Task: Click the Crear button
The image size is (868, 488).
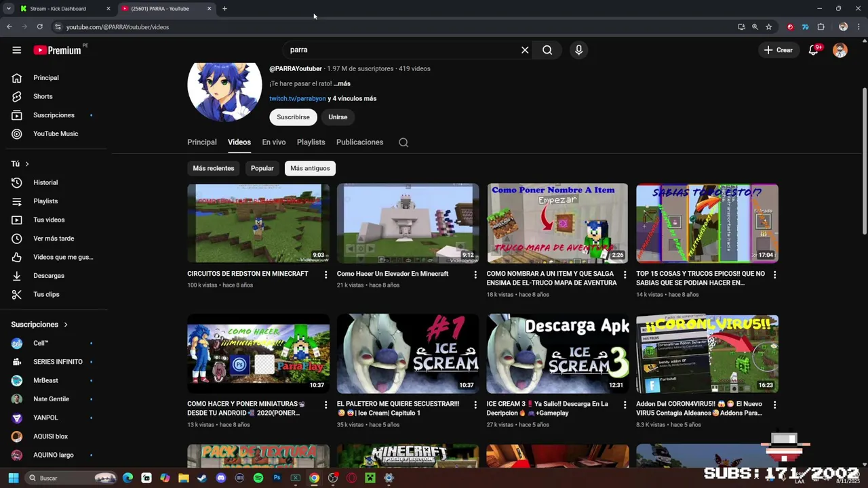Action: [x=778, y=50]
